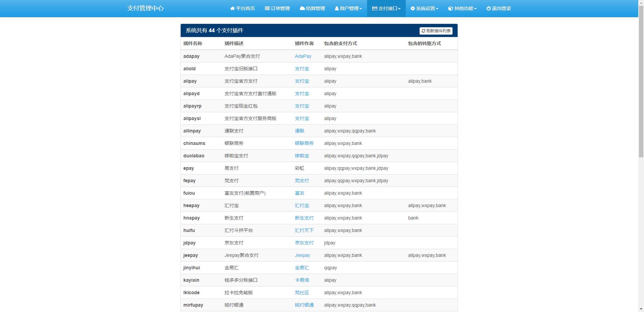Viewport: 644px width, 312px height.
Task: Click the page's vertical scrollbar down arrow
Action: 641,309
